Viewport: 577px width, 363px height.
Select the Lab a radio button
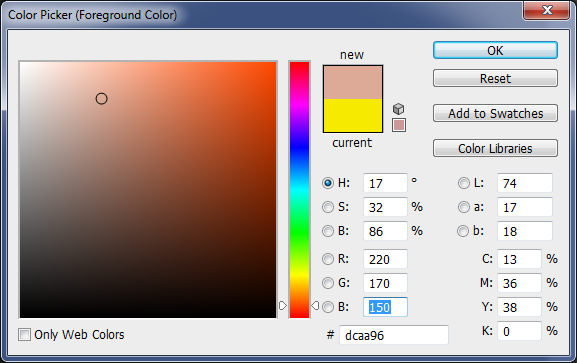point(464,207)
